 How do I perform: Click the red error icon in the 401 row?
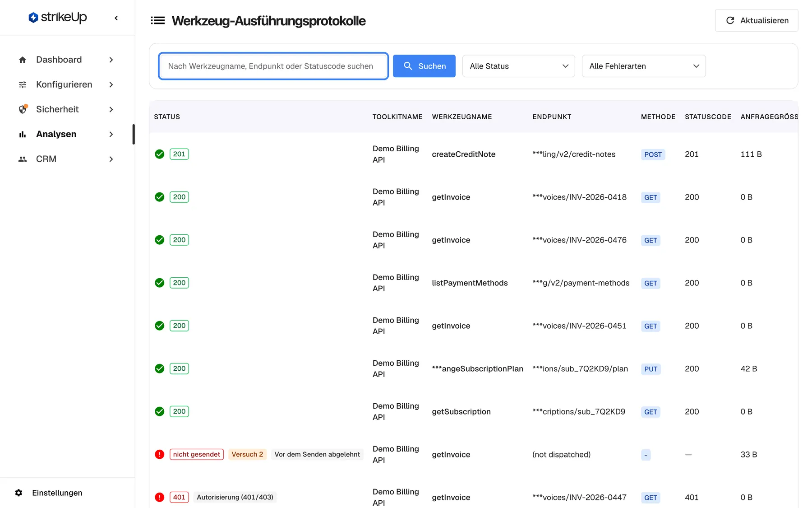160,497
